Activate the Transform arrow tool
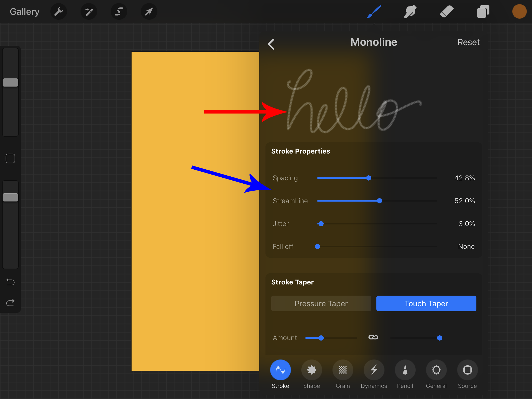This screenshot has width=532, height=399. tap(149, 11)
